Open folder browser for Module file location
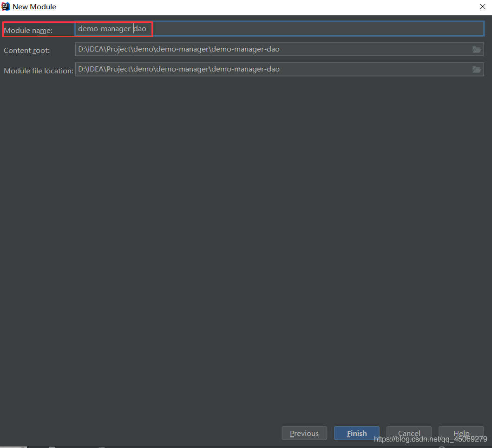 (477, 70)
